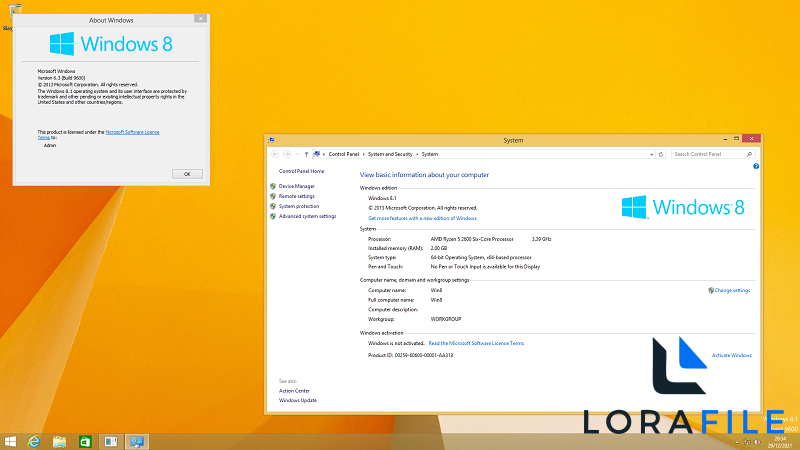Select System and Security breadcrumb
800x450 pixels.
pyautogui.click(x=390, y=154)
